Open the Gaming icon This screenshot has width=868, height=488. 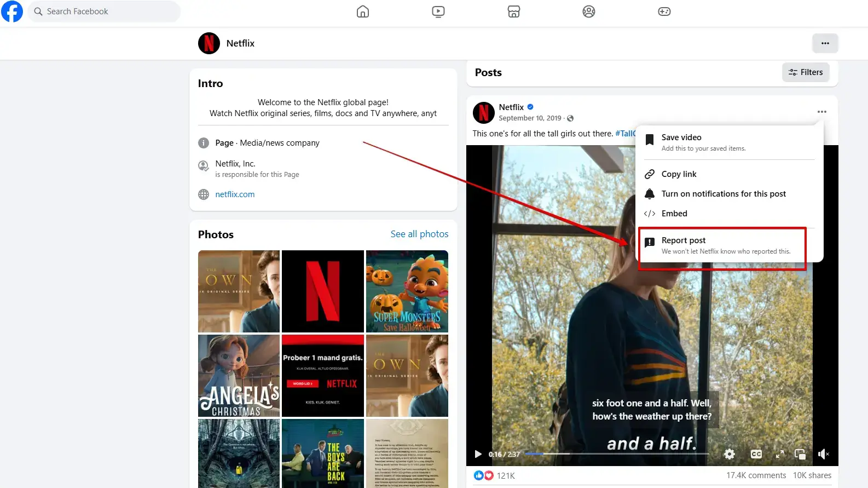[664, 12]
